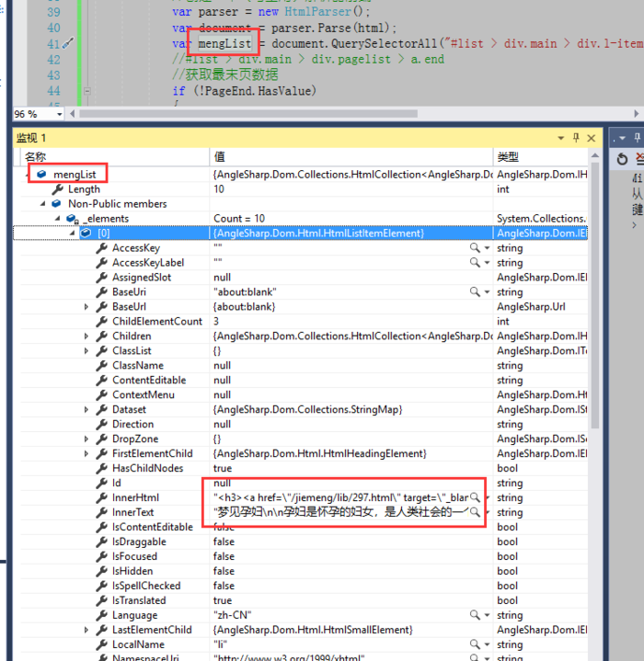This screenshot has height=661, width=644.
Task: Click the locked field icon of _elements
Action: [x=72, y=219]
